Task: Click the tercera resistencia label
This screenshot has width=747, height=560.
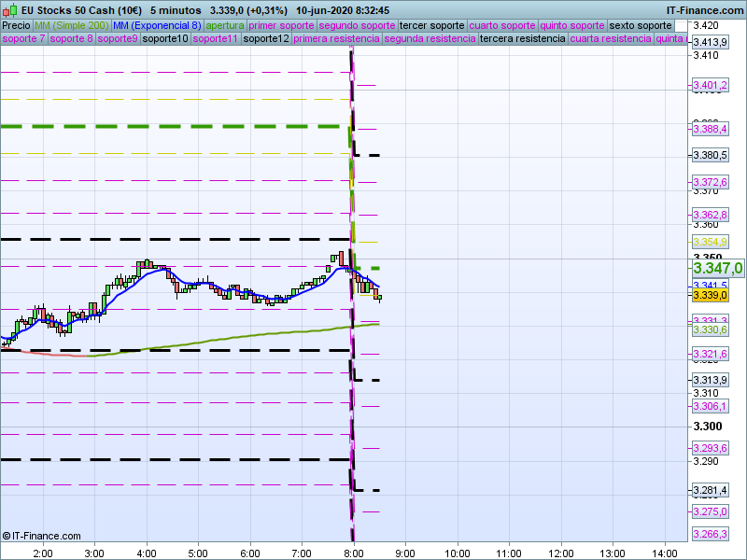Action: point(522,39)
